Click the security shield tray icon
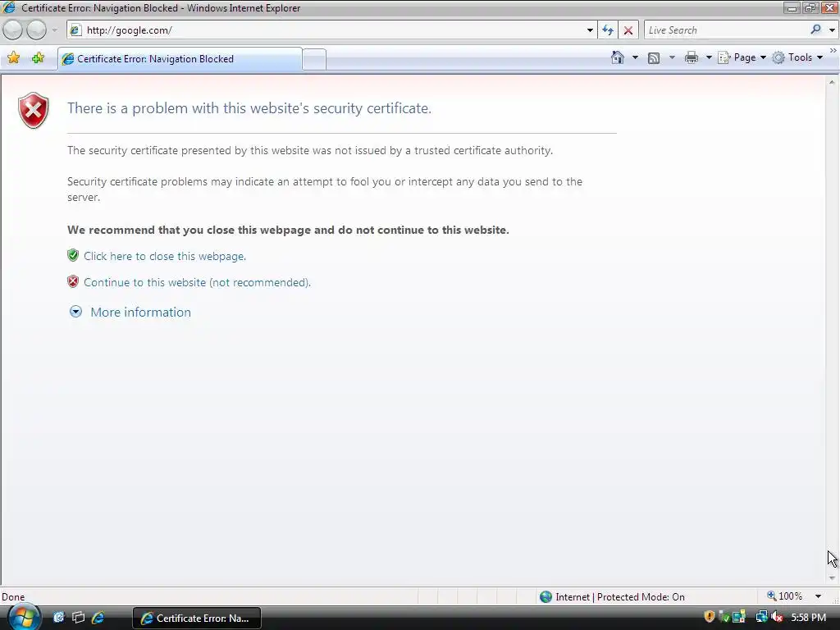 [x=710, y=617]
